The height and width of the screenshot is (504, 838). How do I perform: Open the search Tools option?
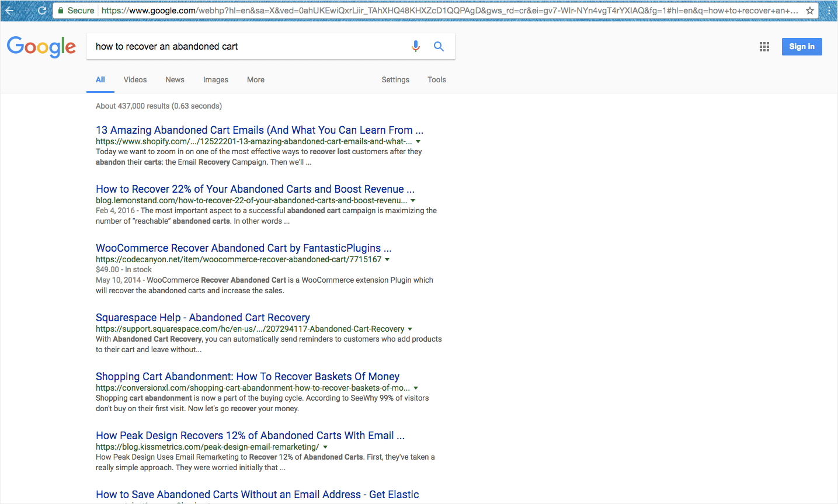coord(436,79)
